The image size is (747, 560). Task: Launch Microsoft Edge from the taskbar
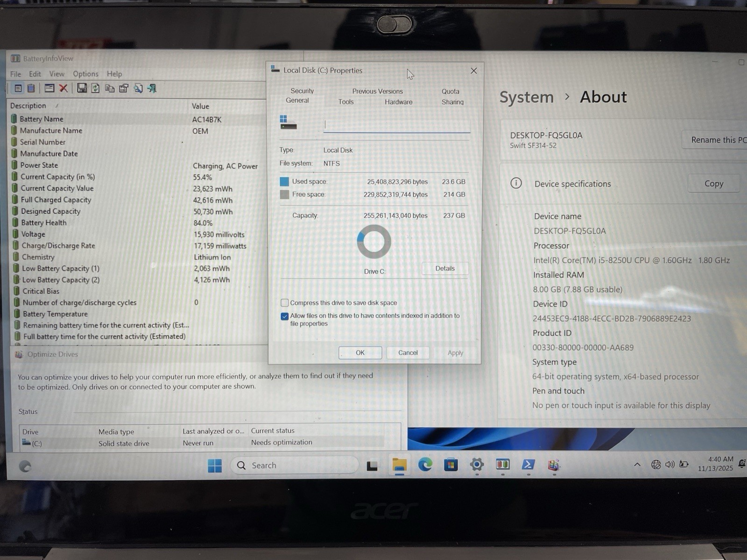[425, 464]
